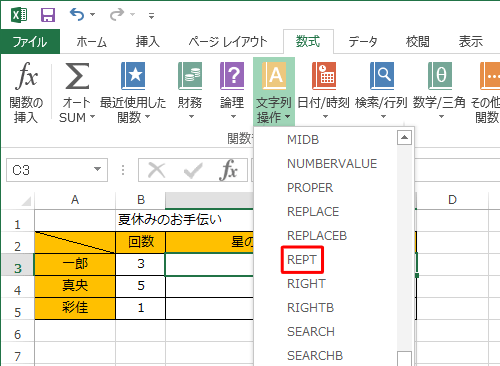Switch to the 挿入 tab
This screenshot has height=366, width=500.
147,42
